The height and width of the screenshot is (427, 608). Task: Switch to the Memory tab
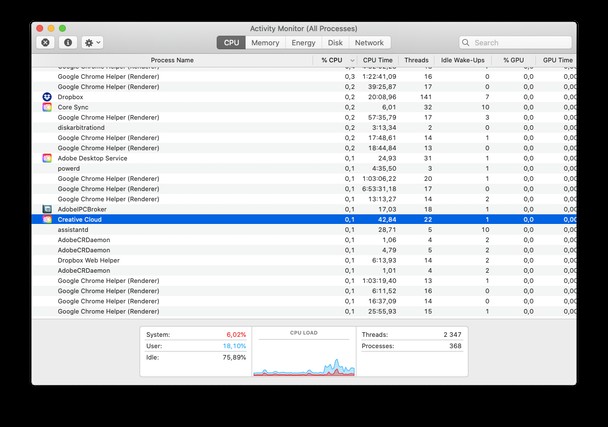pos(265,42)
